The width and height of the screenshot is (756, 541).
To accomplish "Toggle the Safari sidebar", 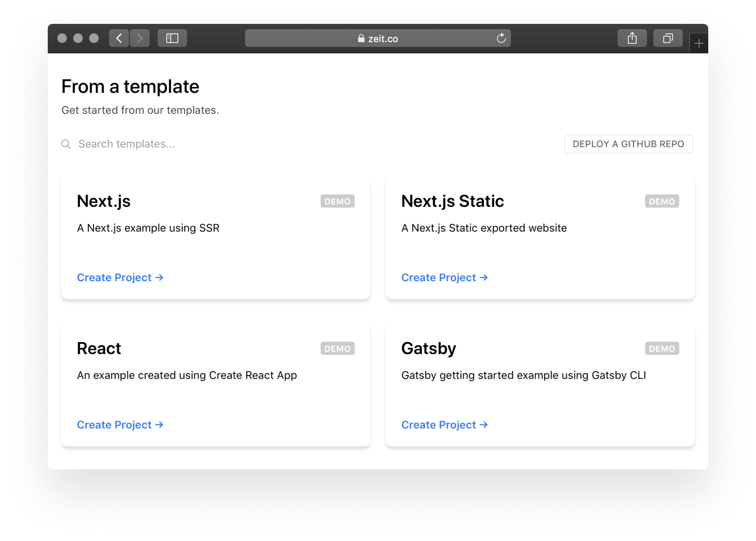I will click(172, 38).
